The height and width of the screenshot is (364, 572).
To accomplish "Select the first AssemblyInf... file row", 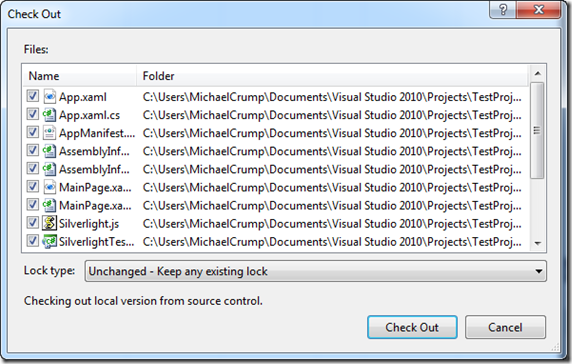I will pyautogui.click(x=276, y=151).
